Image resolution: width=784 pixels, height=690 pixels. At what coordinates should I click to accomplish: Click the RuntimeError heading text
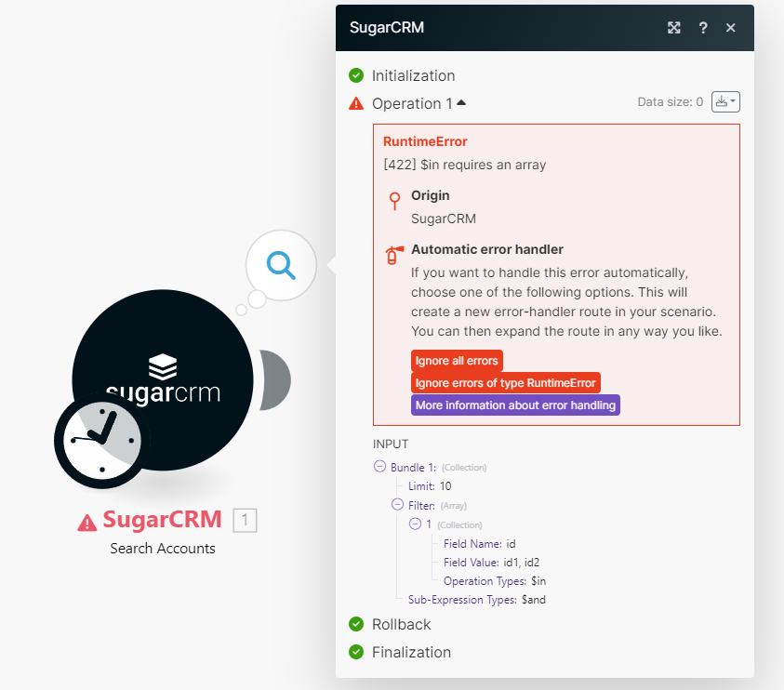point(425,141)
